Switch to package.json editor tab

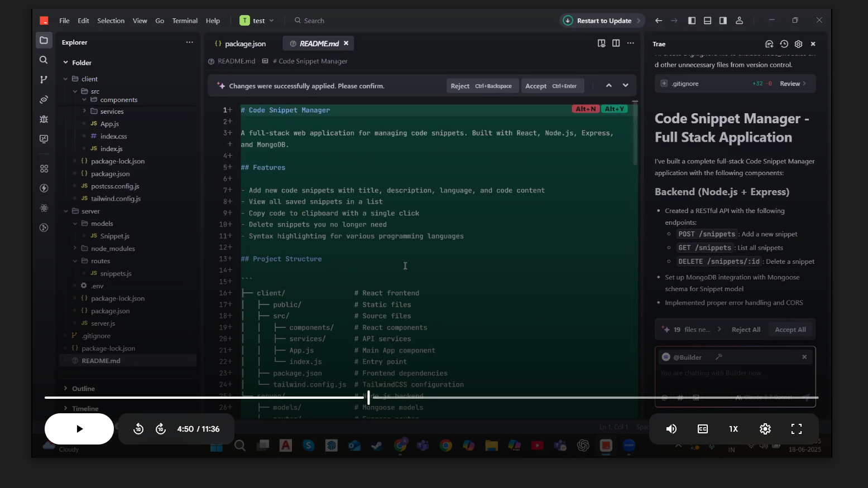[240, 44]
